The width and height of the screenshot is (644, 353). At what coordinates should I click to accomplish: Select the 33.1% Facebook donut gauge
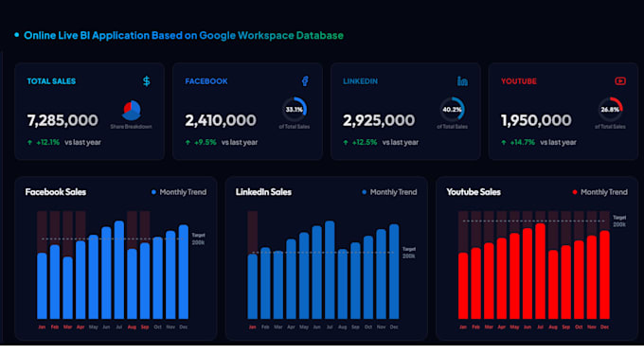[295, 109]
